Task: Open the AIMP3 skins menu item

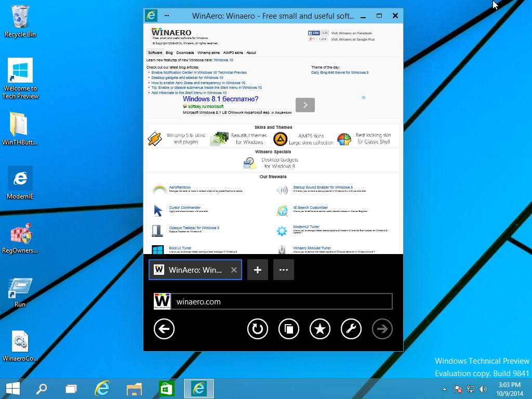Action: pyautogui.click(x=233, y=52)
